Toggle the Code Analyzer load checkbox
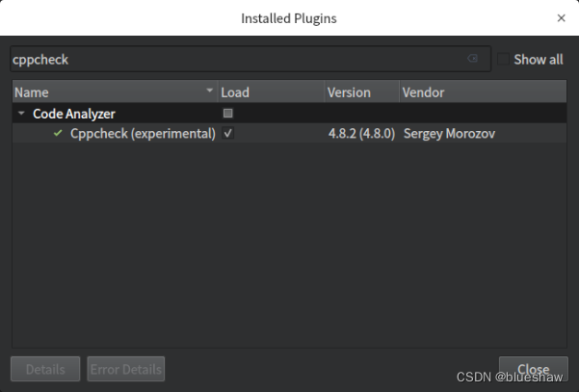 (228, 114)
